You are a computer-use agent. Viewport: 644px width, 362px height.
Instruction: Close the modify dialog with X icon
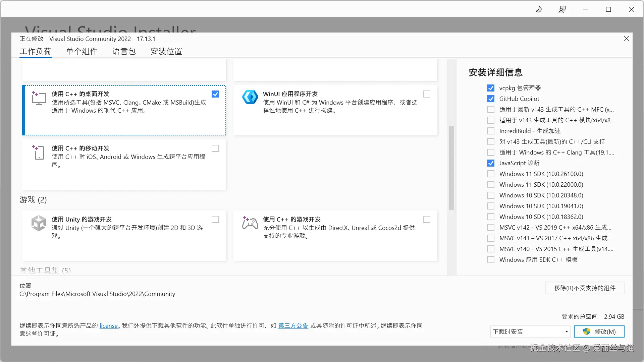626,39
